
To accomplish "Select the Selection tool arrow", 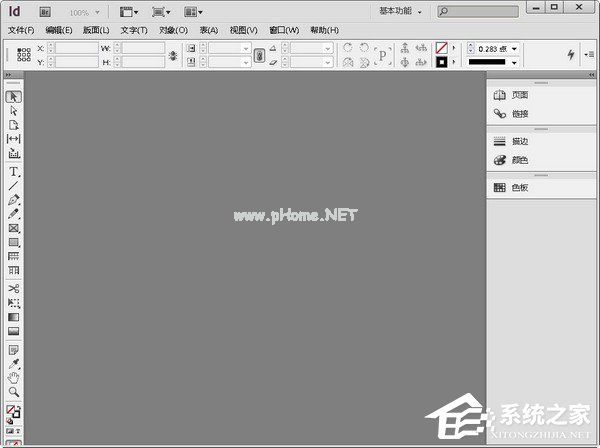I will click(x=13, y=97).
